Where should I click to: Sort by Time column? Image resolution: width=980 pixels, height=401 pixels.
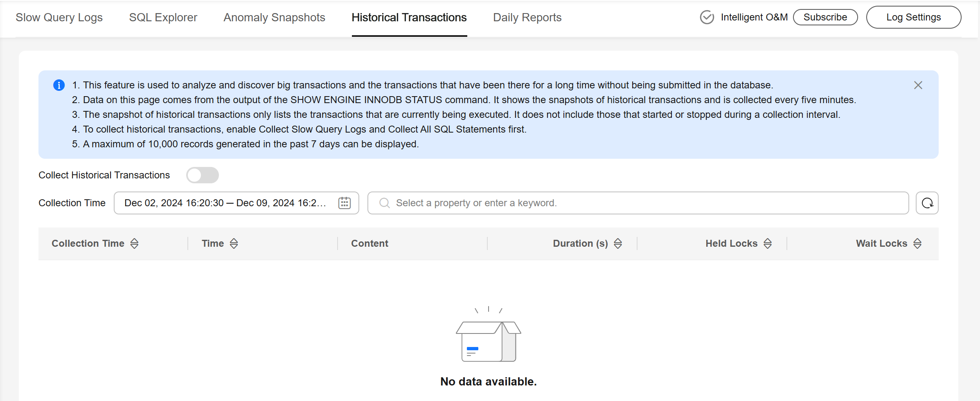[234, 243]
